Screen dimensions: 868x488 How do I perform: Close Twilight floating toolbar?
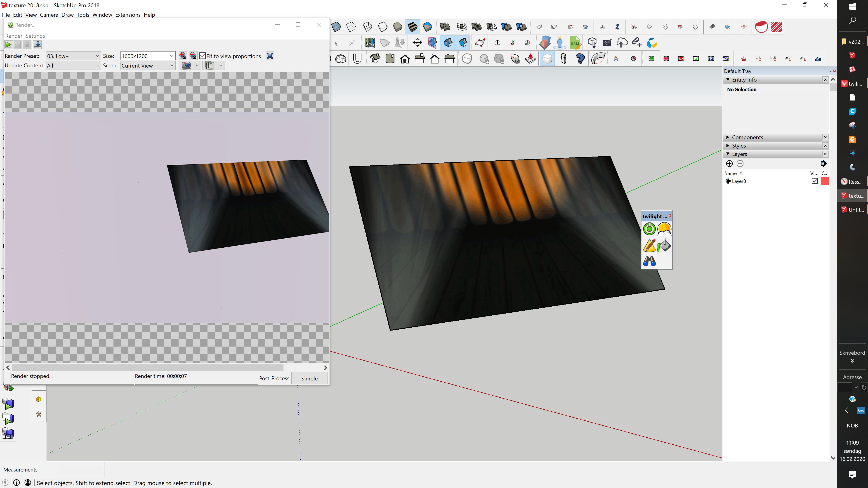tap(670, 216)
